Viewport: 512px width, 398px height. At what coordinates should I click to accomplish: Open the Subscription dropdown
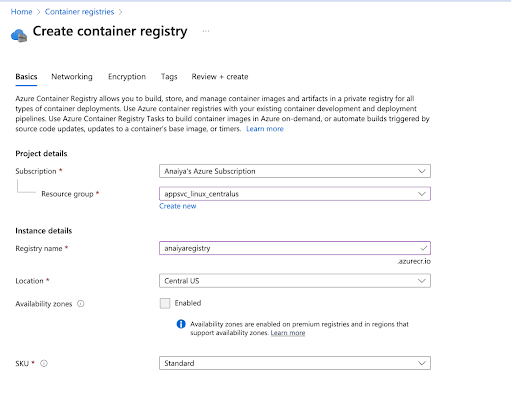[295, 171]
